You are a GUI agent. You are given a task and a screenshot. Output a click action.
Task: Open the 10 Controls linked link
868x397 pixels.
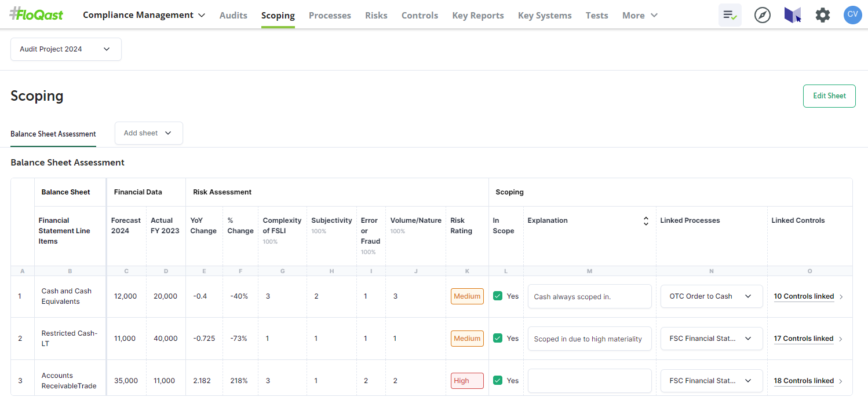804,296
